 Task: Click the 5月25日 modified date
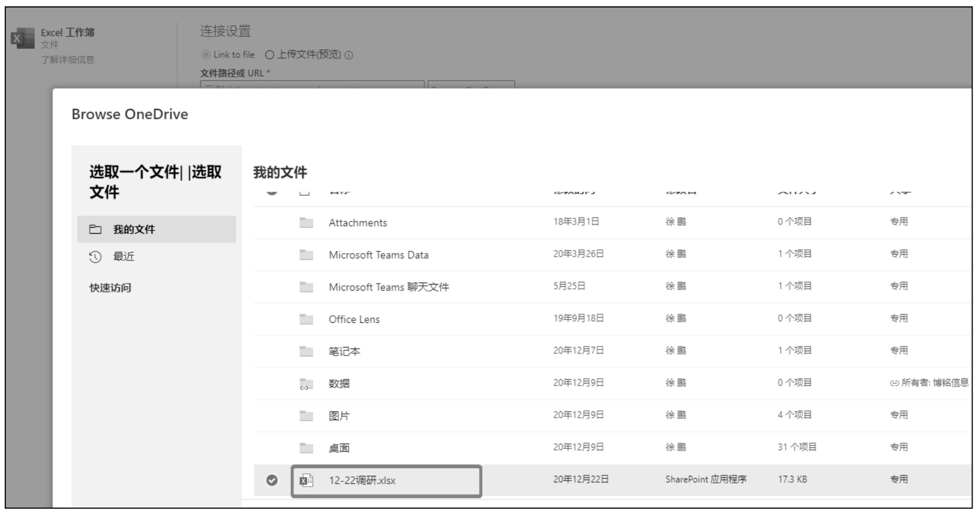click(x=569, y=286)
